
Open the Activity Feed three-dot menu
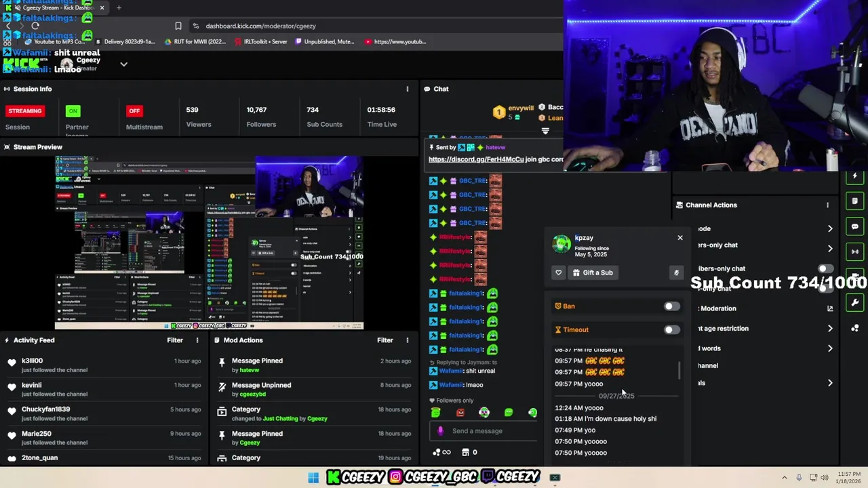click(197, 340)
